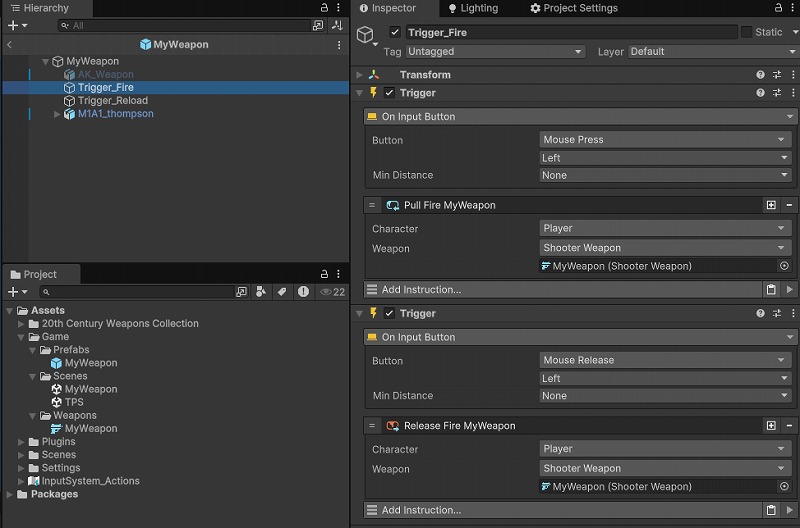Click Add Instruction under Pull Fire MyWeapon

click(563, 290)
